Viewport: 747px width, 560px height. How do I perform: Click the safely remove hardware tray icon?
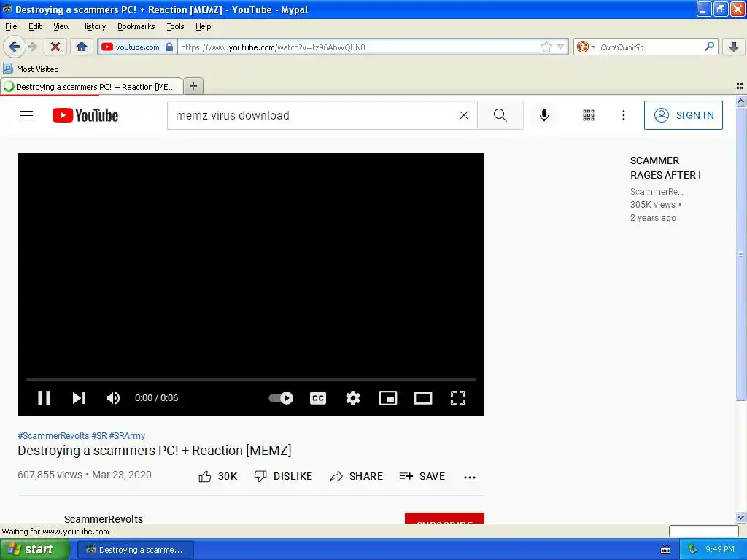(x=693, y=550)
